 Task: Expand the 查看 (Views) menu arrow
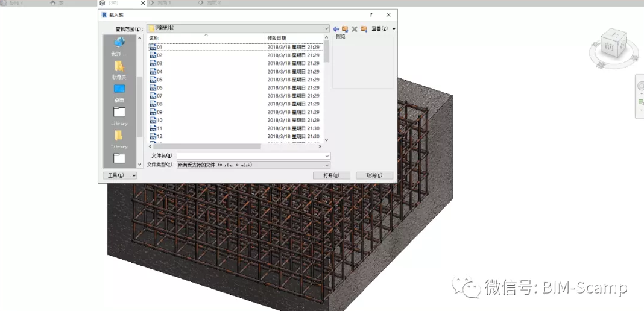tap(394, 29)
